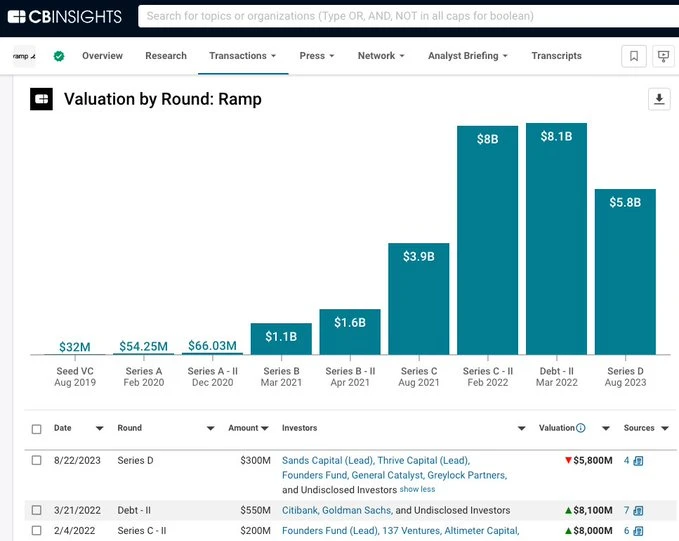The height and width of the screenshot is (541, 679).
Task: Click the Ramp company logo thumbnail
Action: (x=24, y=56)
